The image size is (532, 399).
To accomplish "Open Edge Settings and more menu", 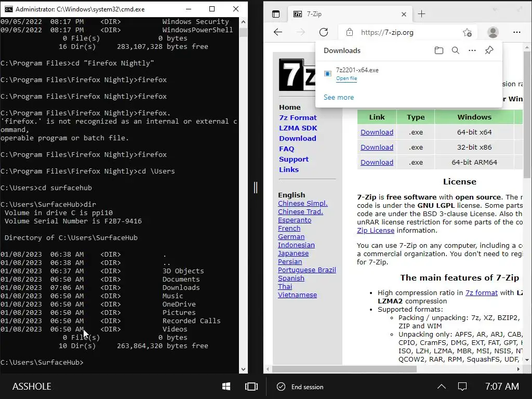I will [x=517, y=32].
